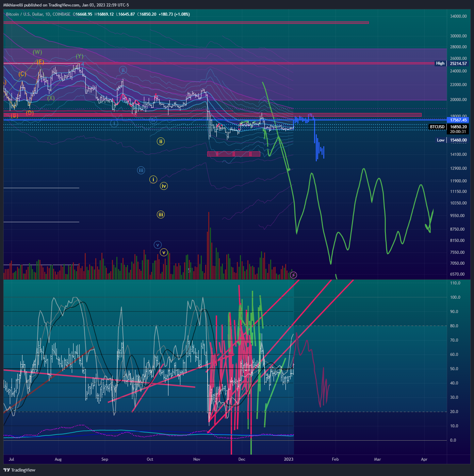Click the 100.0 indicator axis label

tap(455, 297)
